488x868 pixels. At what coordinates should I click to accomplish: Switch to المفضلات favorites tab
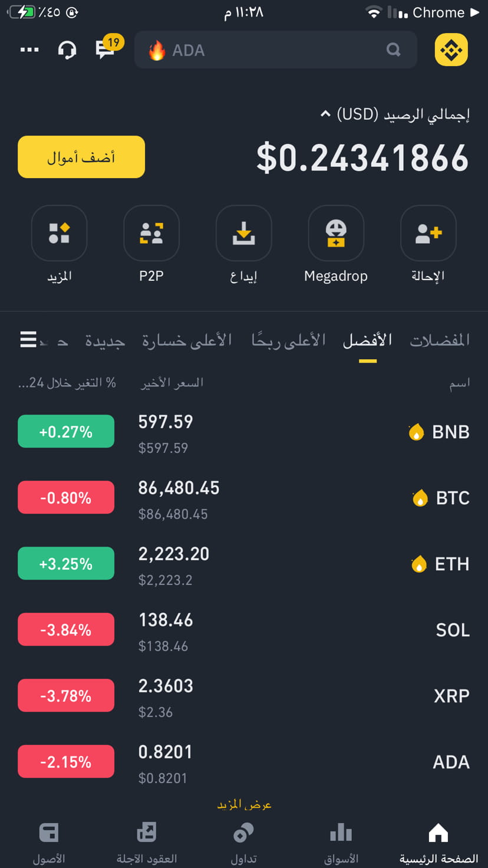(440, 340)
